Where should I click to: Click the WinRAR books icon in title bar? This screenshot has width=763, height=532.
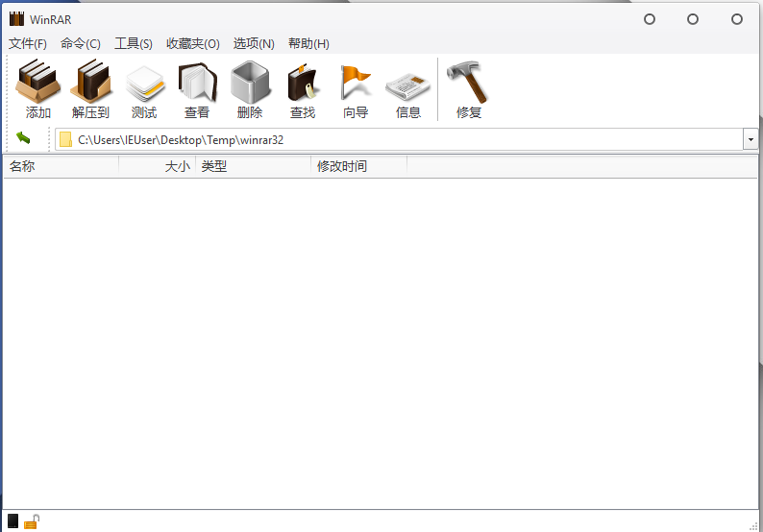click(16, 19)
